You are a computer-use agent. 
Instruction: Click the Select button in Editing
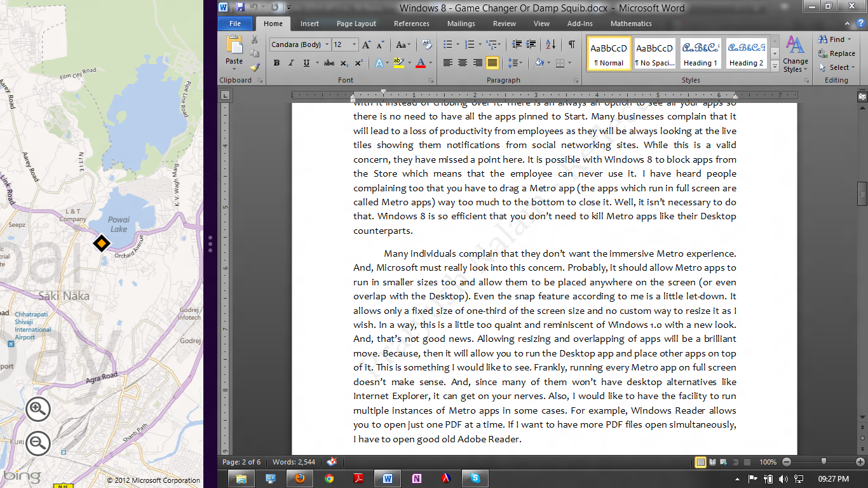pyautogui.click(x=836, y=67)
